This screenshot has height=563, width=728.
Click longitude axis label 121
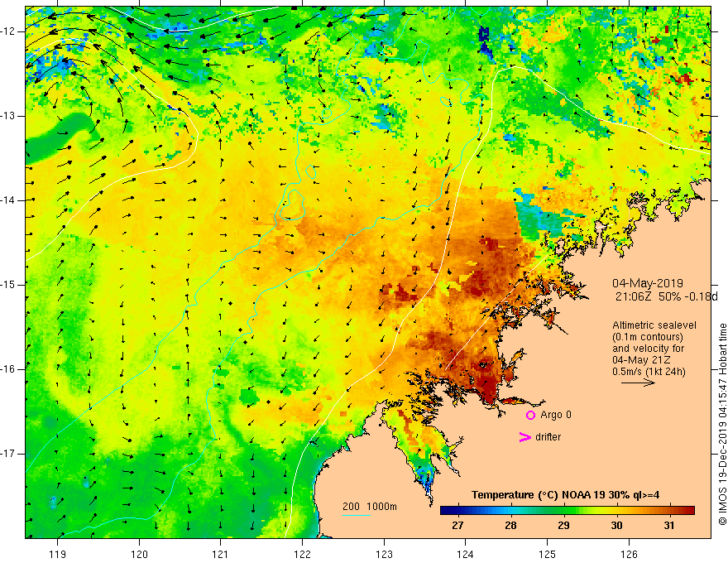[221, 554]
